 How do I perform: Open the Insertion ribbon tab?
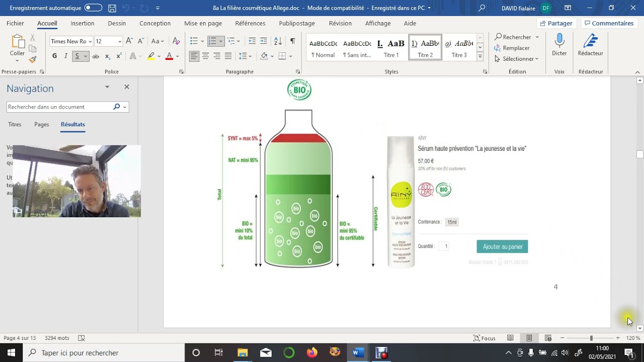[82, 23]
